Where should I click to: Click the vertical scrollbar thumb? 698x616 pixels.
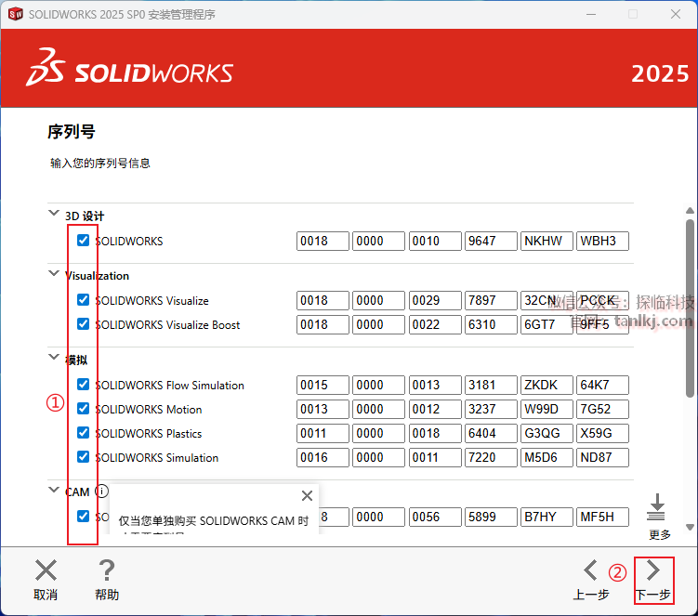(x=690, y=307)
